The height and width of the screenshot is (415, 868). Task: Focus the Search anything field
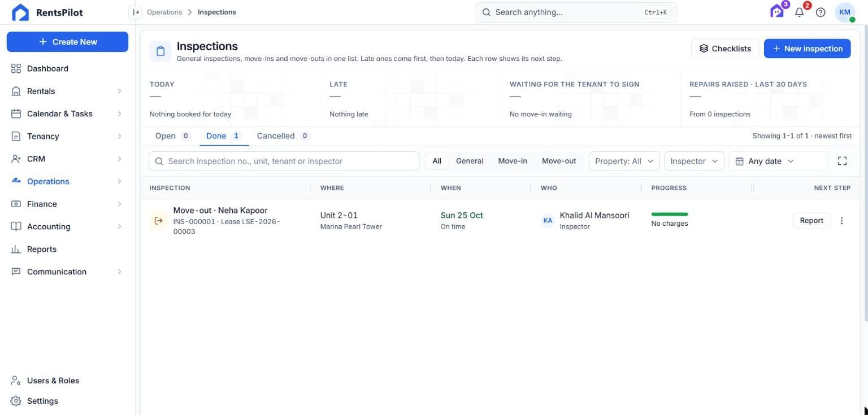tap(576, 12)
